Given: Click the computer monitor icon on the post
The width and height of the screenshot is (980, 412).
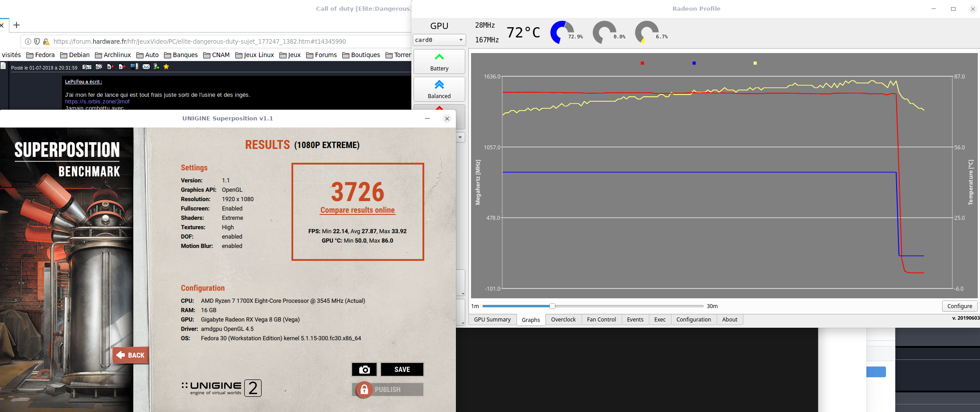Looking at the screenshot, I should point(134,66).
